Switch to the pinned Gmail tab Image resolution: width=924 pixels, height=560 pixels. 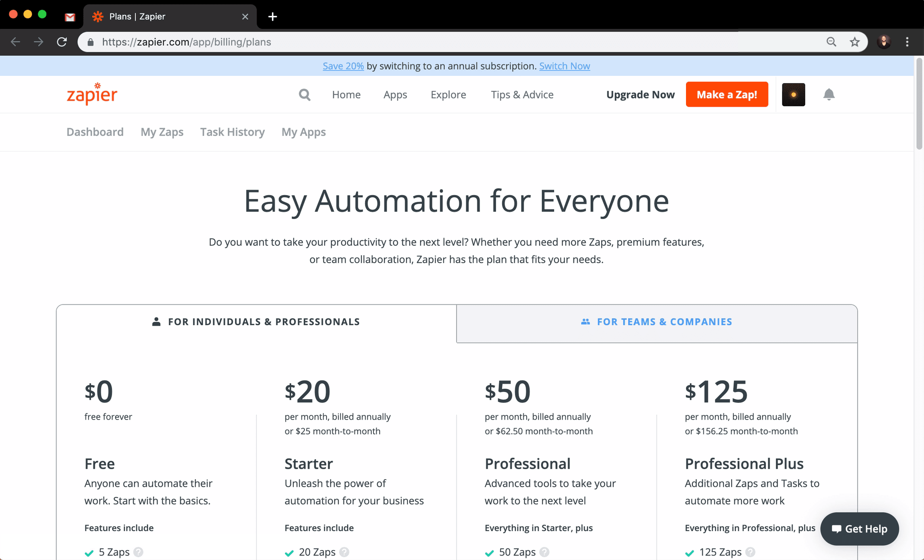tap(70, 17)
